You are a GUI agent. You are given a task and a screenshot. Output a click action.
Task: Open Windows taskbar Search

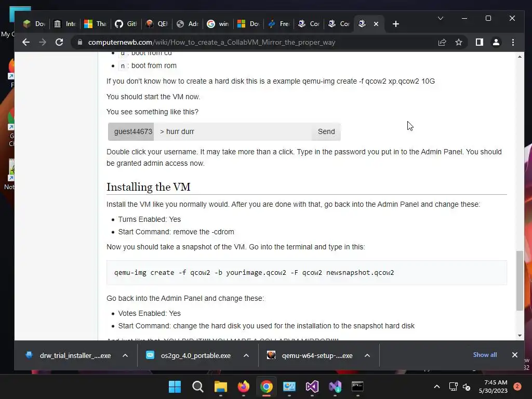point(197,387)
